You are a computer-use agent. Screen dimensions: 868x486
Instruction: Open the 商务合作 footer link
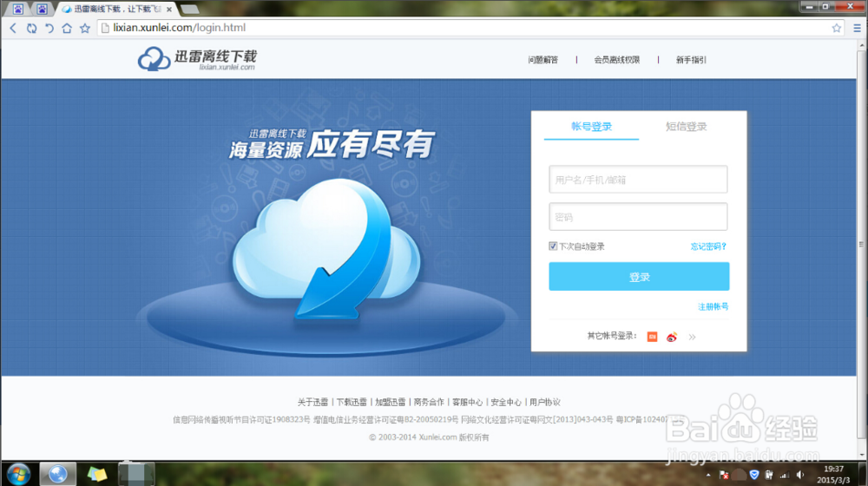pyautogui.click(x=429, y=402)
